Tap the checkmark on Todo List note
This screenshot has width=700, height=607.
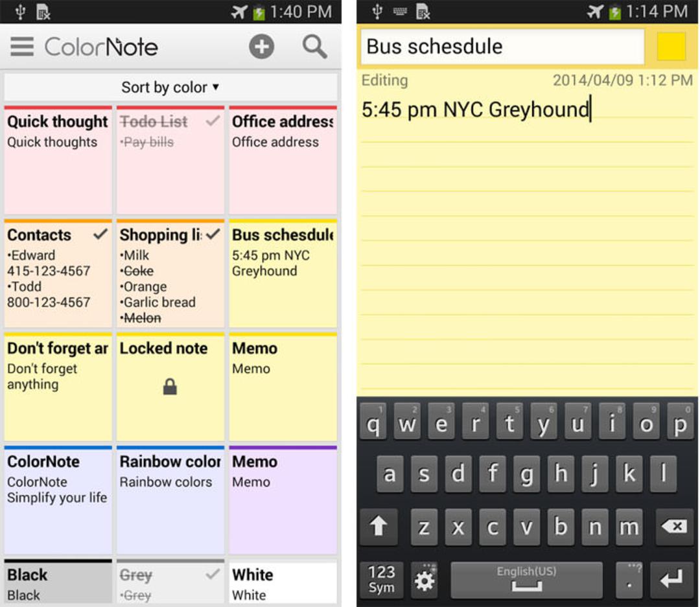click(x=213, y=120)
